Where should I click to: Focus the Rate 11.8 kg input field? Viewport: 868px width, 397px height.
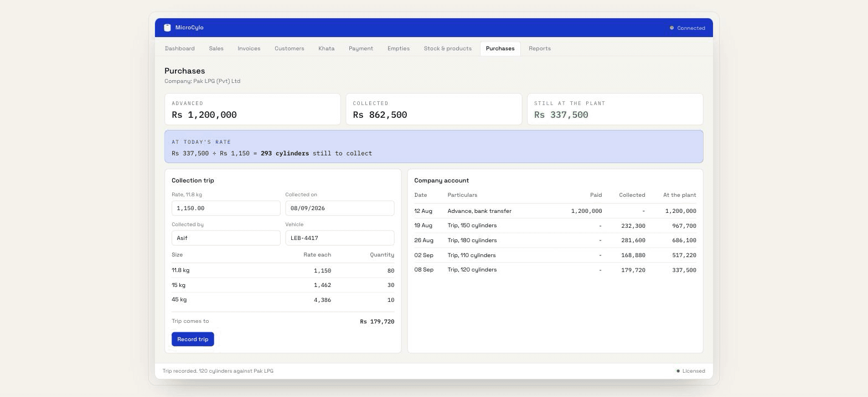click(x=226, y=208)
